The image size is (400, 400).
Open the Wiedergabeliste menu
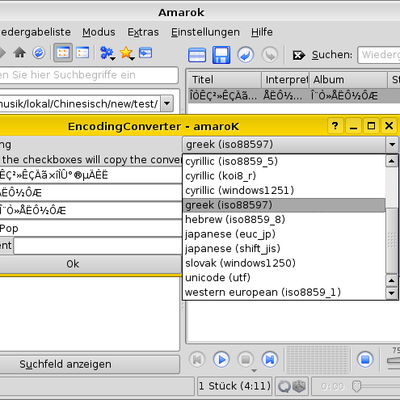(35, 32)
